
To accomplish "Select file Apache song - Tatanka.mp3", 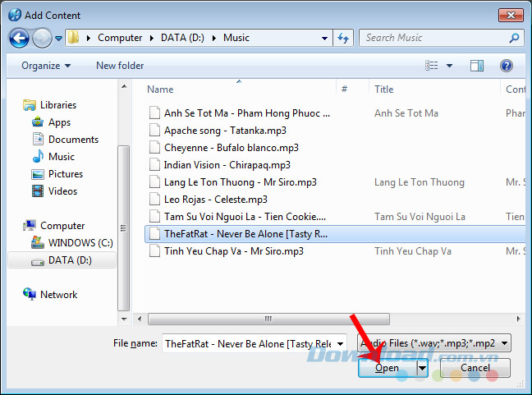I will point(225,131).
